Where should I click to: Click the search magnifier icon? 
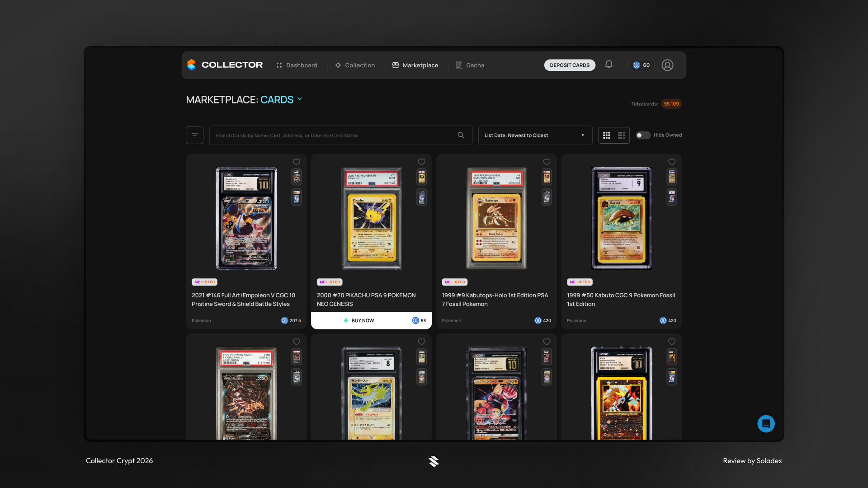coord(461,135)
